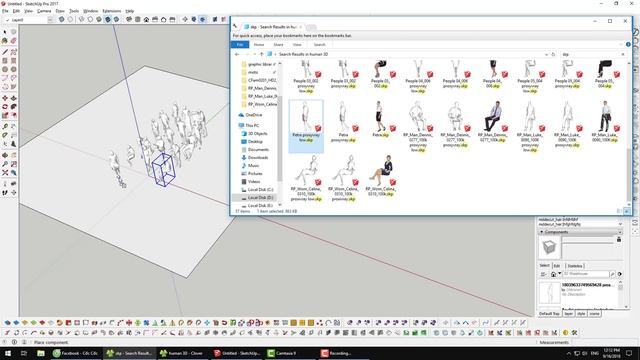Open the action center notification icon

pyautogui.click(x=629, y=353)
